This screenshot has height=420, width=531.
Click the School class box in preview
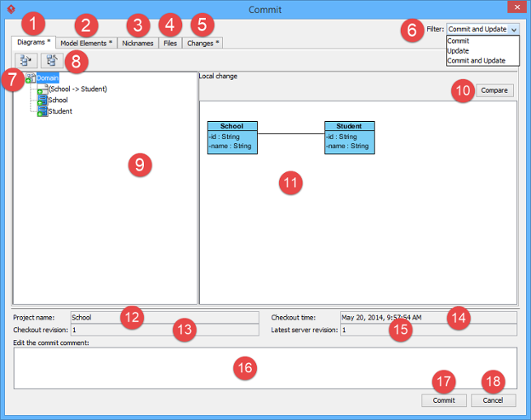(x=232, y=138)
